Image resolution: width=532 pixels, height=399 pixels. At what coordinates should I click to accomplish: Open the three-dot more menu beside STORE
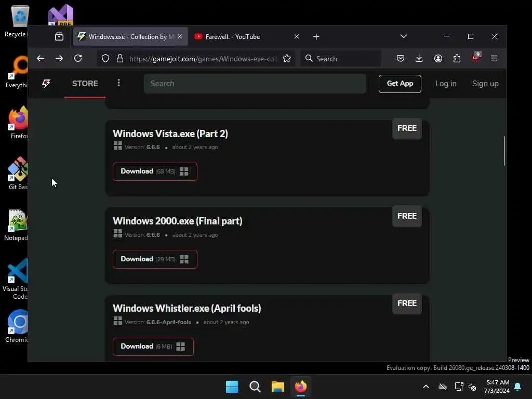tap(118, 83)
